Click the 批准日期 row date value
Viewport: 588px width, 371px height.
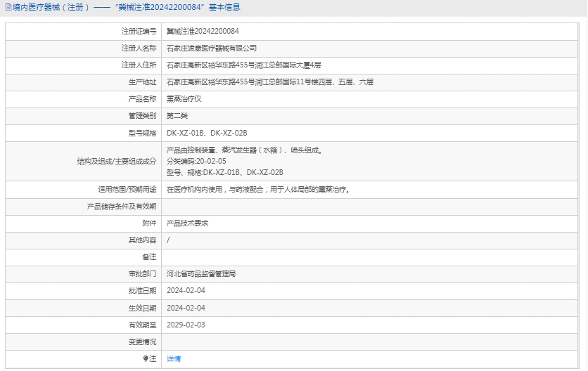point(186,291)
